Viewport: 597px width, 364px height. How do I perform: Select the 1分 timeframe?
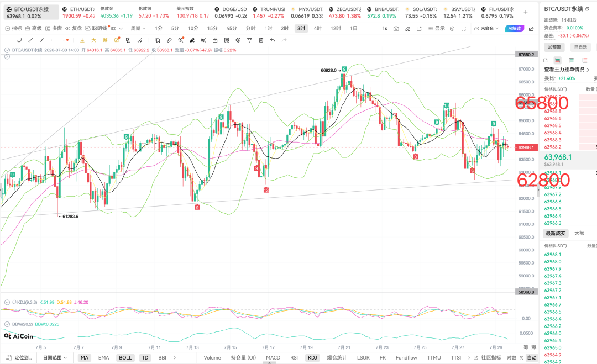[159, 29]
